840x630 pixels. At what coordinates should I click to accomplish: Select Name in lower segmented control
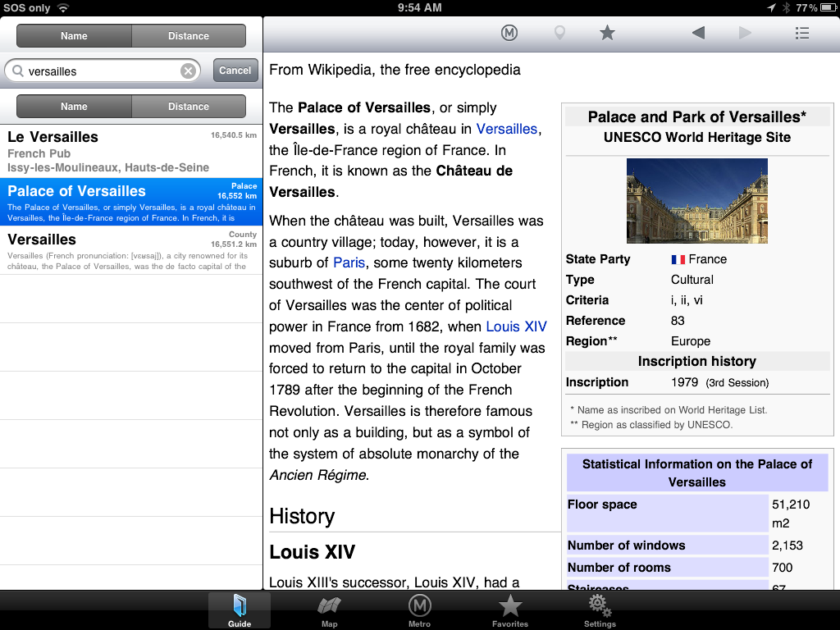[74, 106]
